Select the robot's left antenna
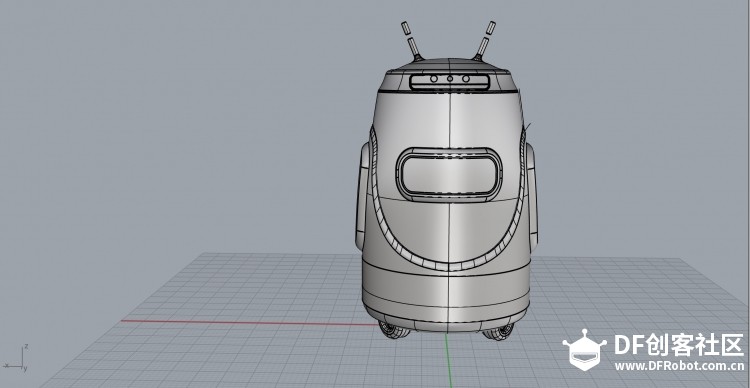The image size is (750, 388). pyautogui.click(x=412, y=41)
